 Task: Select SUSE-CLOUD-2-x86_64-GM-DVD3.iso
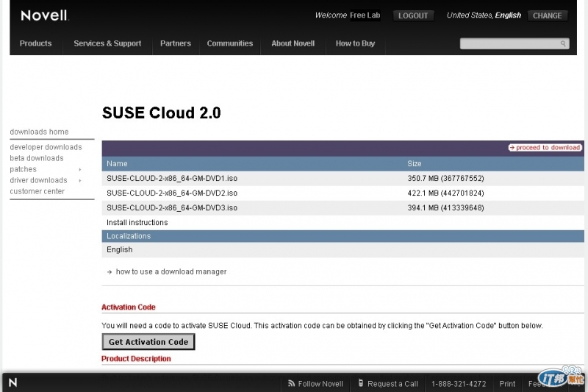click(x=172, y=208)
